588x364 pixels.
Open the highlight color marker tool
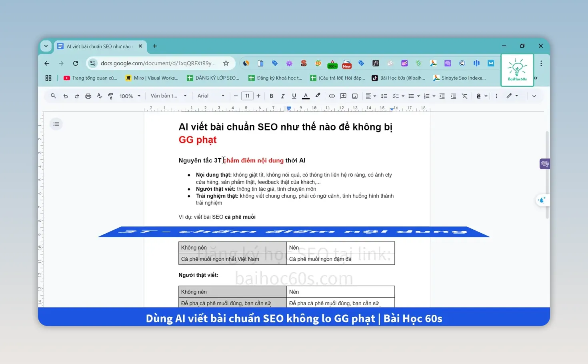pos(318,96)
